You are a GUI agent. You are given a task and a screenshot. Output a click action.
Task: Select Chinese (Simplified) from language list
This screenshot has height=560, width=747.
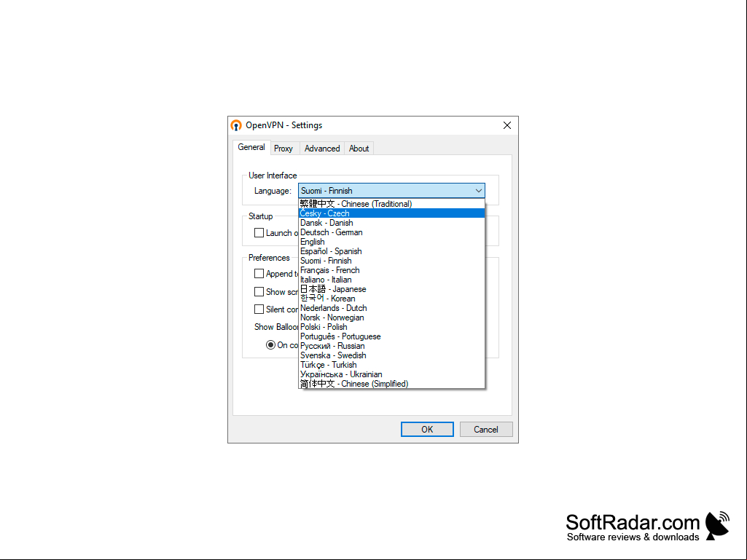pyautogui.click(x=391, y=384)
